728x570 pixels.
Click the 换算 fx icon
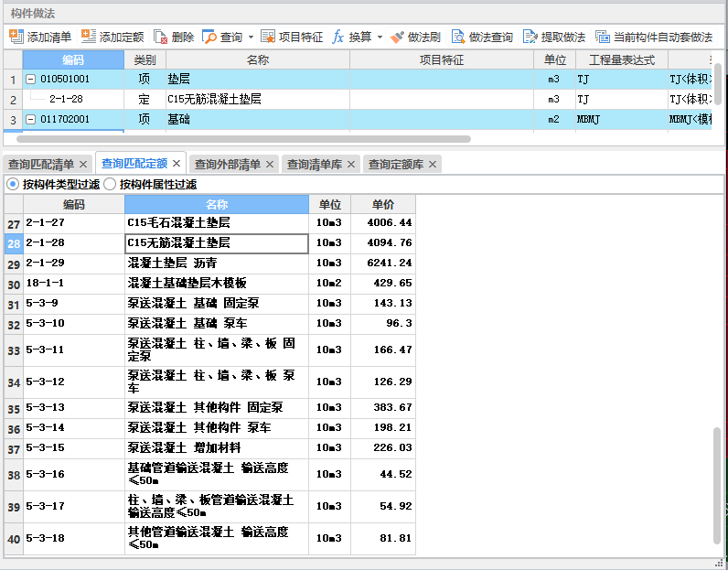coord(338,37)
